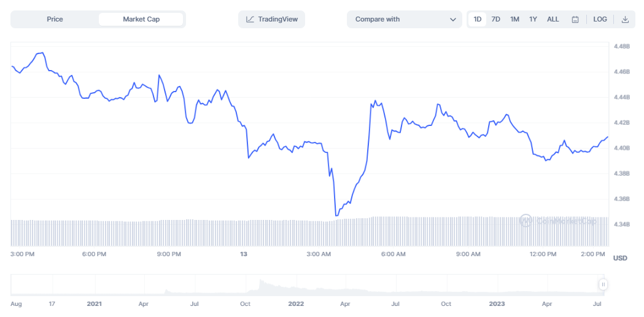Show ALL time range data
This screenshot has height=317, width=644.
[x=553, y=20]
